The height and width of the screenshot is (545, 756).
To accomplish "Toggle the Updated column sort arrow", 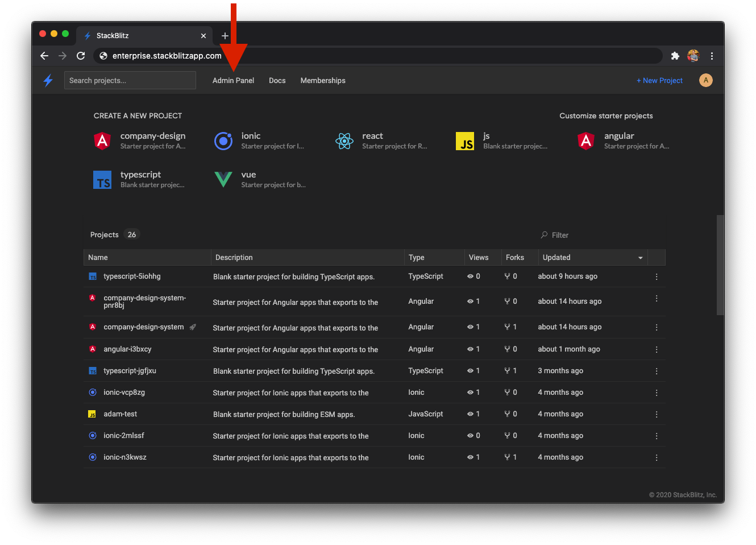I will pyautogui.click(x=641, y=258).
